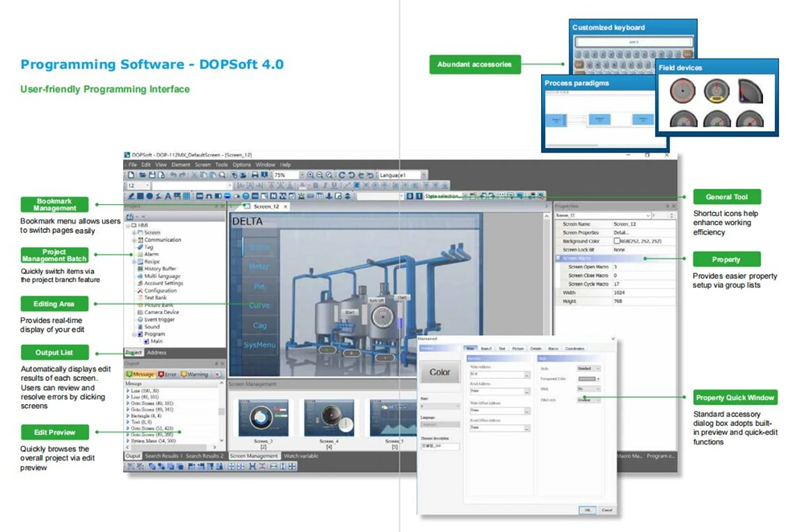The height and width of the screenshot is (532, 804).
Task: Click the Element description input field
Action: [440, 446]
